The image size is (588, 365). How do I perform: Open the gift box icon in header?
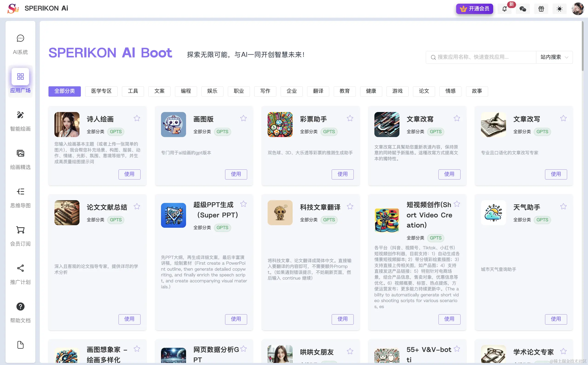point(541,9)
